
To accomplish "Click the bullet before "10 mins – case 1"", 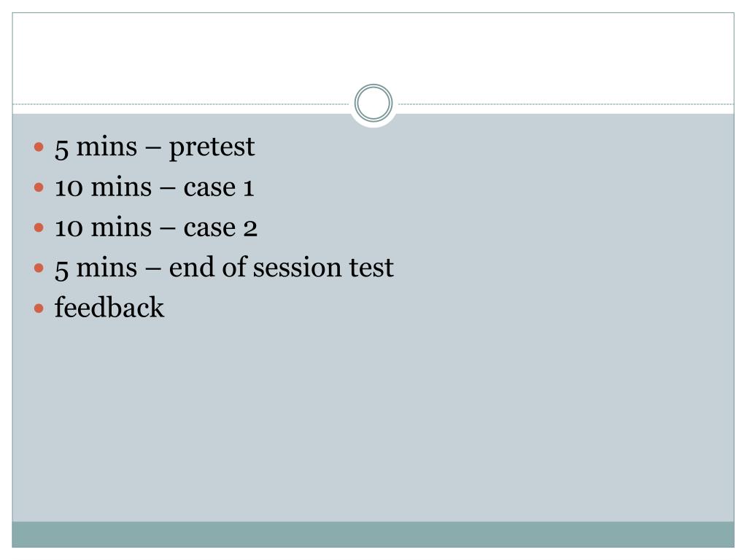I will tap(40, 188).
